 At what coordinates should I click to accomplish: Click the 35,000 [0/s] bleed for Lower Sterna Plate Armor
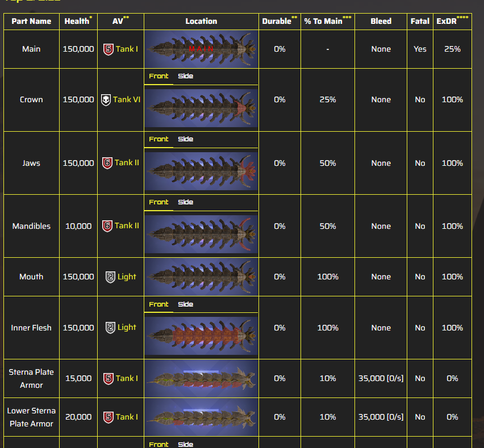[381, 417]
